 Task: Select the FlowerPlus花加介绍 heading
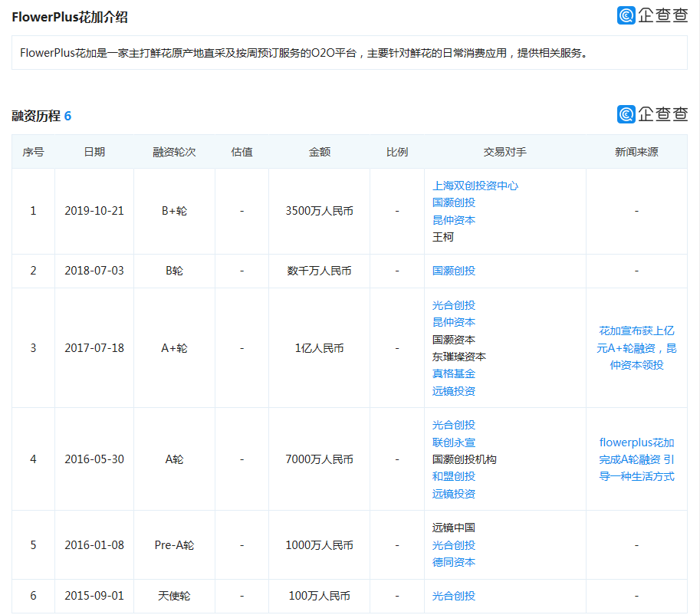[x=70, y=17]
